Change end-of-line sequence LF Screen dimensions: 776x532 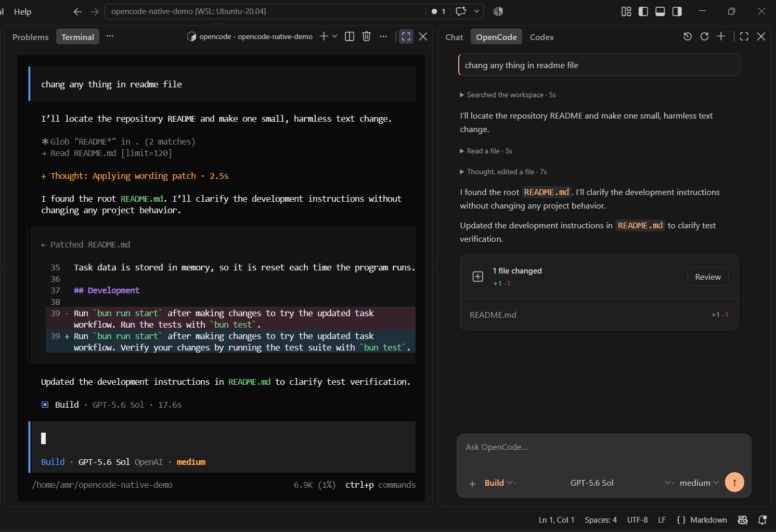coord(662,520)
